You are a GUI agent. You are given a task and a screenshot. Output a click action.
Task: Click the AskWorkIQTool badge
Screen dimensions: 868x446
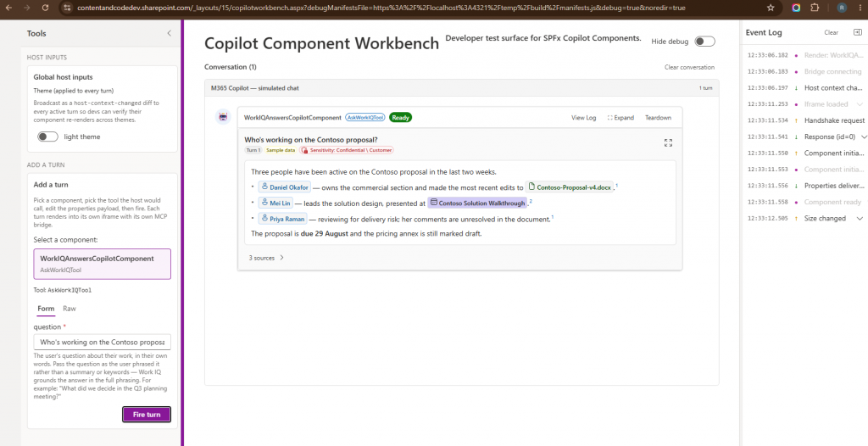click(x=364, y=118)
